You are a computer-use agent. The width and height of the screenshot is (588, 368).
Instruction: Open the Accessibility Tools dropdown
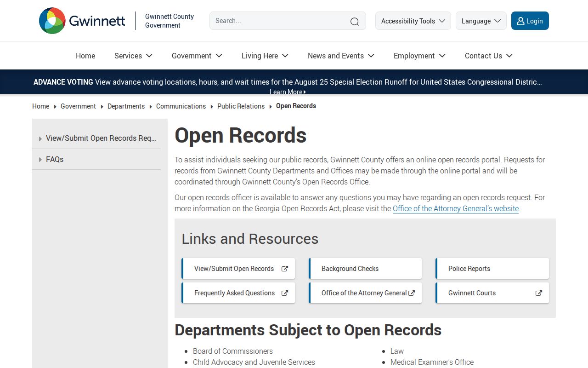(x=413, y=21)
